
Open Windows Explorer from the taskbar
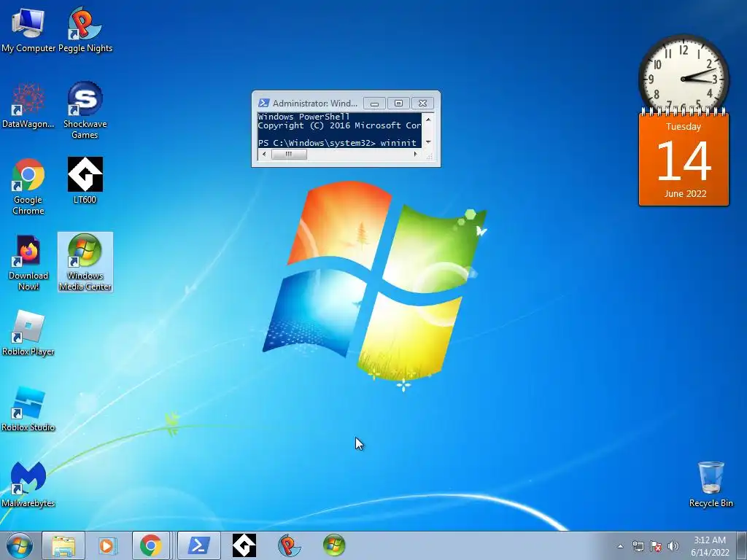pos(63,545)
